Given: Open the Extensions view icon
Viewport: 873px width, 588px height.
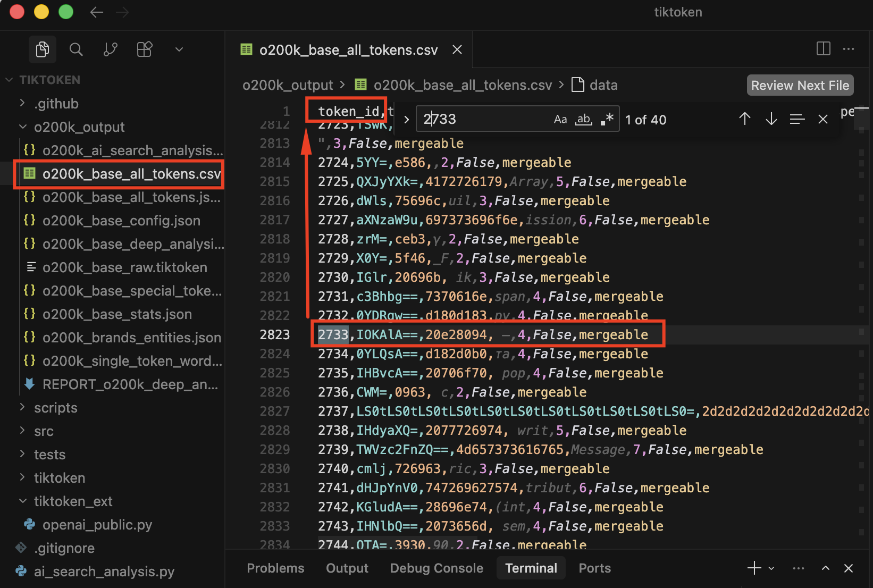Looking at the screenshot, I should click(x=145, y=49).
